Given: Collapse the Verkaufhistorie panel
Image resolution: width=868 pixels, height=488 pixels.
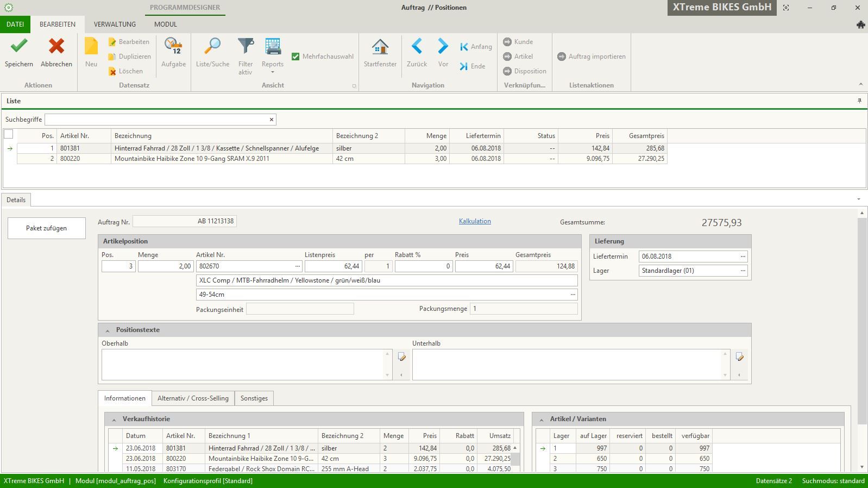Looking at the screenshot, I should coord(114,420).
